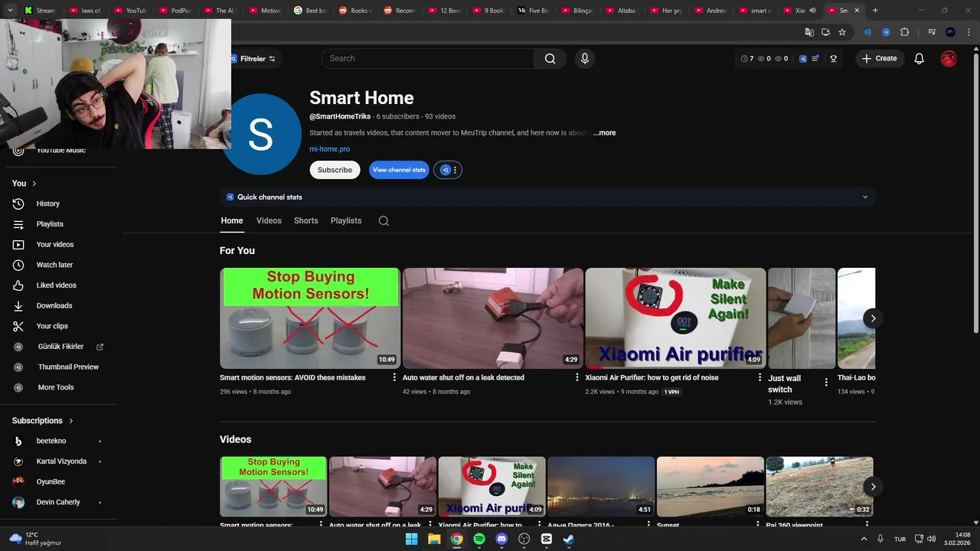Switch to the PodPur browser tab

176,11
